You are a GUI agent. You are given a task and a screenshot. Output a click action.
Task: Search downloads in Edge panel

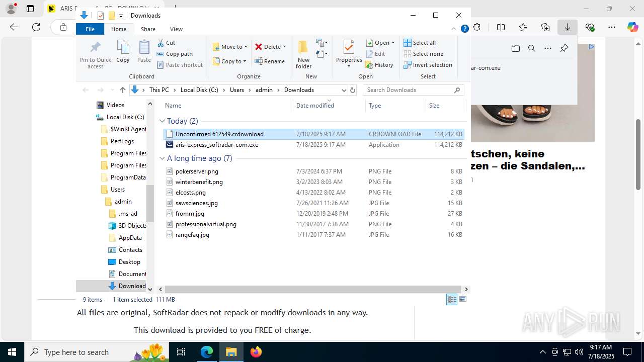coord(531,48)
